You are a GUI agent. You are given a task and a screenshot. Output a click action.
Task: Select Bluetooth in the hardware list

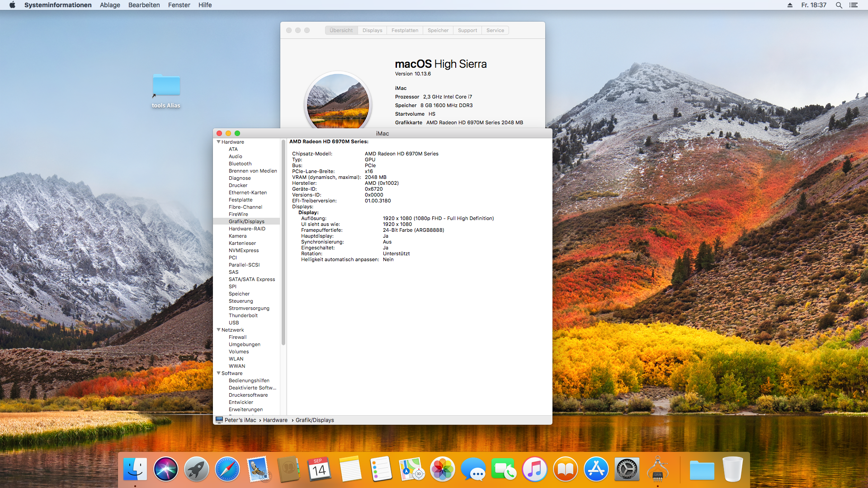click(240, 164)
